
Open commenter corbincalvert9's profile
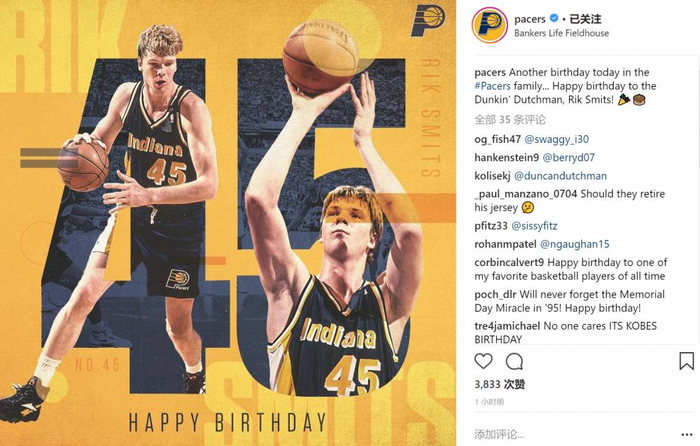(x=509, y=263)
